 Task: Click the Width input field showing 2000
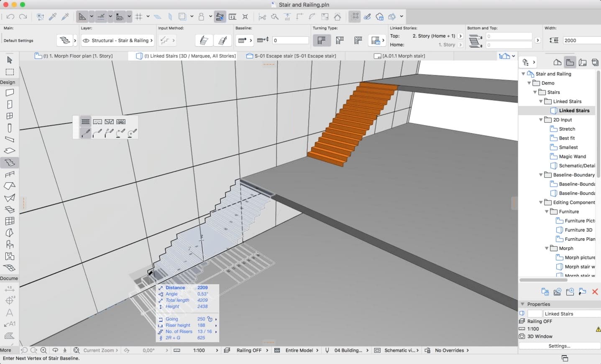[582, 41]
